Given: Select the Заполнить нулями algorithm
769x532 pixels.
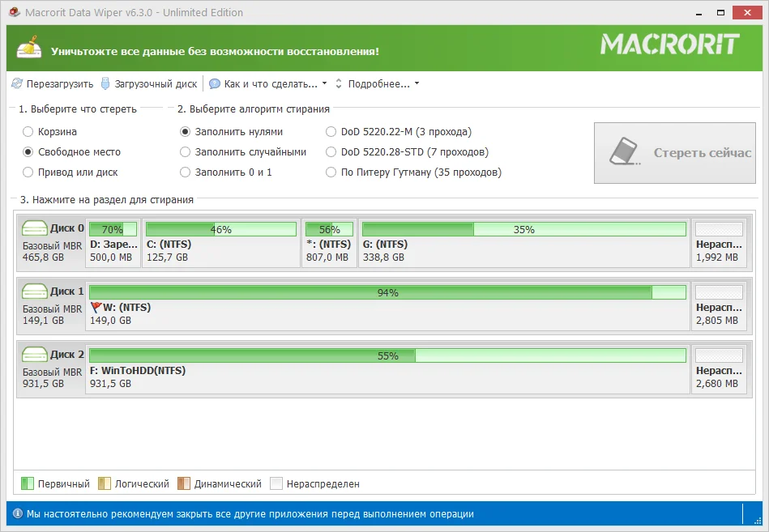Looking at the screenshot, I should pos(185,131).
